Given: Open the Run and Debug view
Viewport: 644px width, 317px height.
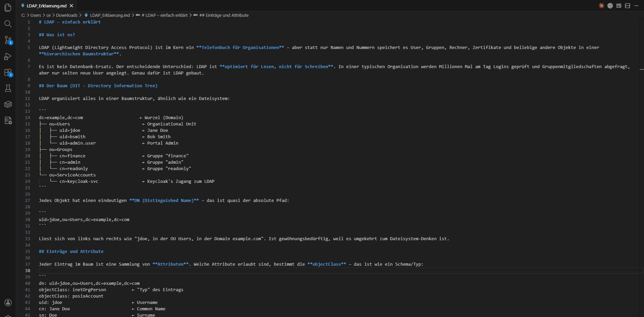Looking at the screenshot, I should tap(8, 56).
